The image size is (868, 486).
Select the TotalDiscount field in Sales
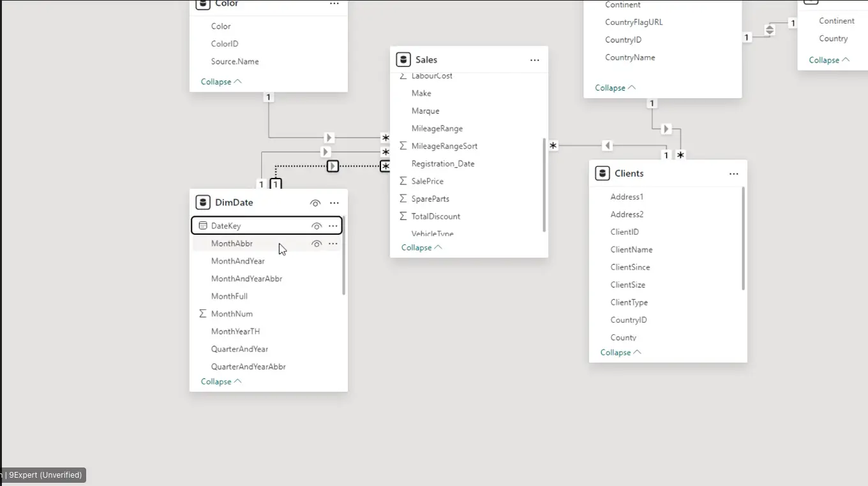click(x=435, y=216)
